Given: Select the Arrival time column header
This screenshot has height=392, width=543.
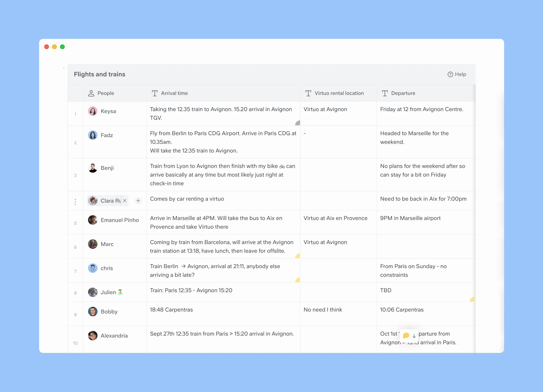Looking at the screenshot, I should tap(223, 93).
